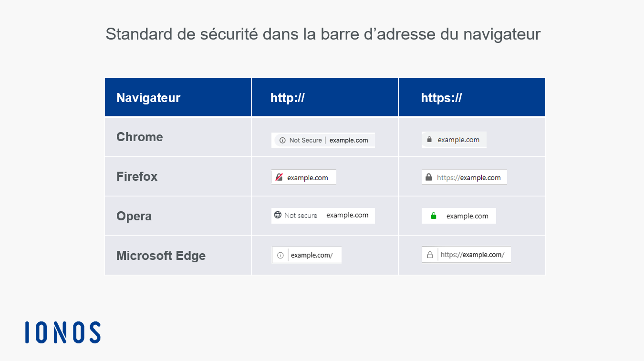Select the Firefox row label

click(x=137, y=176)
